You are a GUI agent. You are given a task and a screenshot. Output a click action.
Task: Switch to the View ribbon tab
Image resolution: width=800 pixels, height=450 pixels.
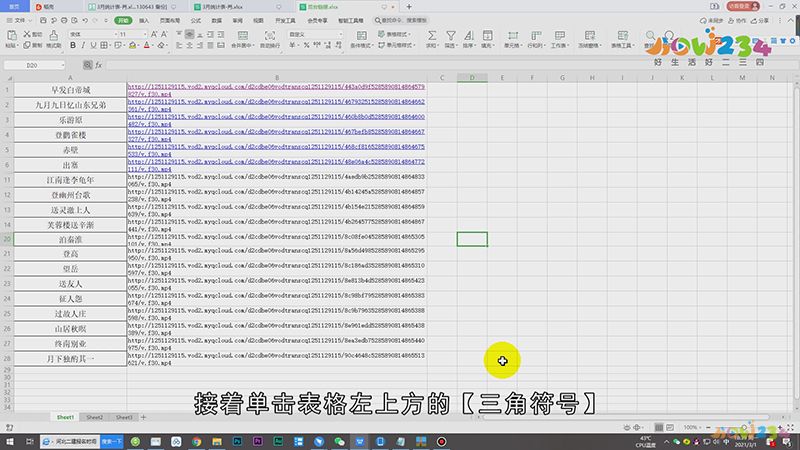(259, 20)
